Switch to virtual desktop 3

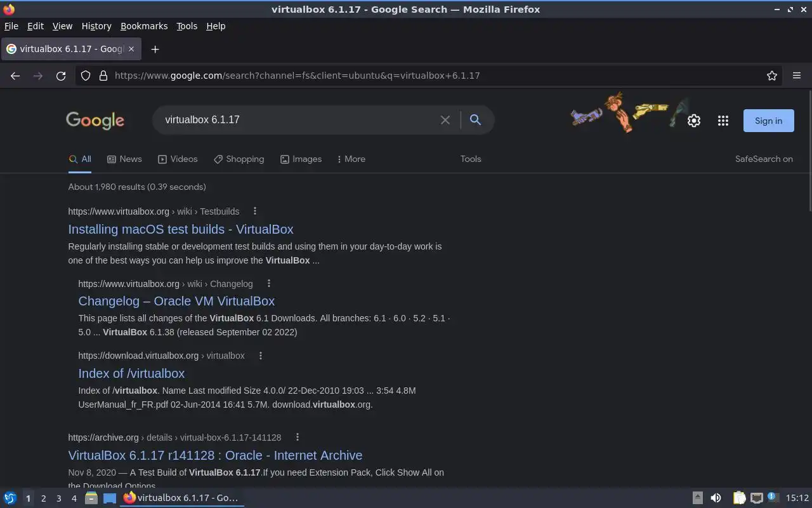coord(58,498)
